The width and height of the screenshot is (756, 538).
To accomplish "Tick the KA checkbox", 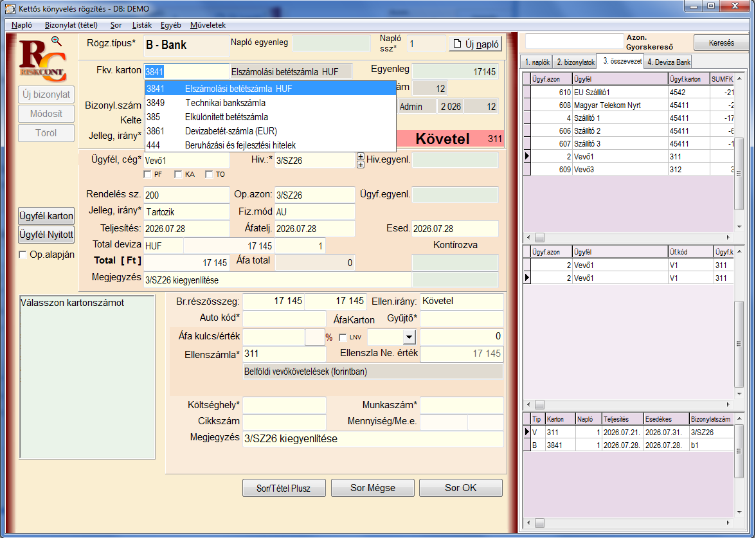I will (179, 175).
